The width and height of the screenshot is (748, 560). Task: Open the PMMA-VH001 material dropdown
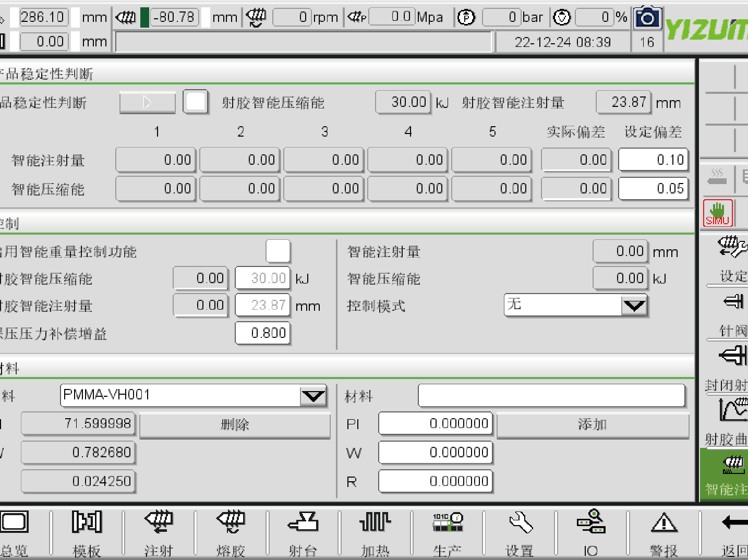313,396
